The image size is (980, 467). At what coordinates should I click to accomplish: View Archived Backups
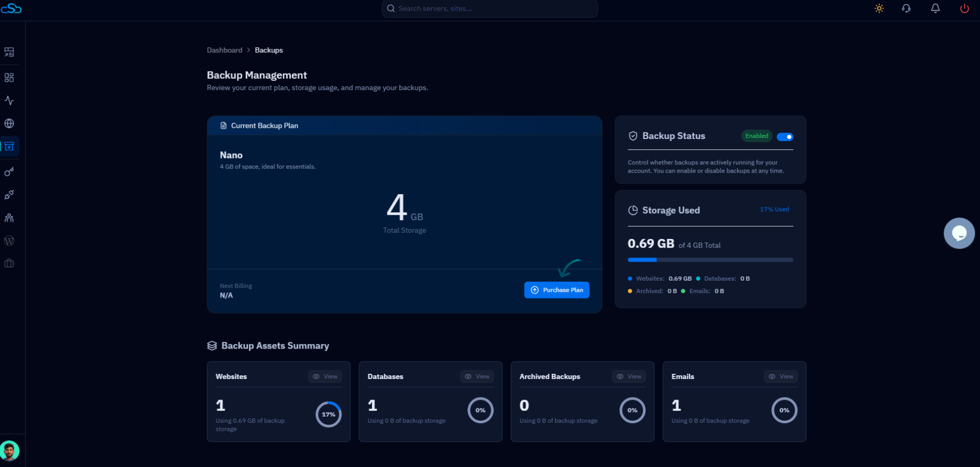coord(629,376)
